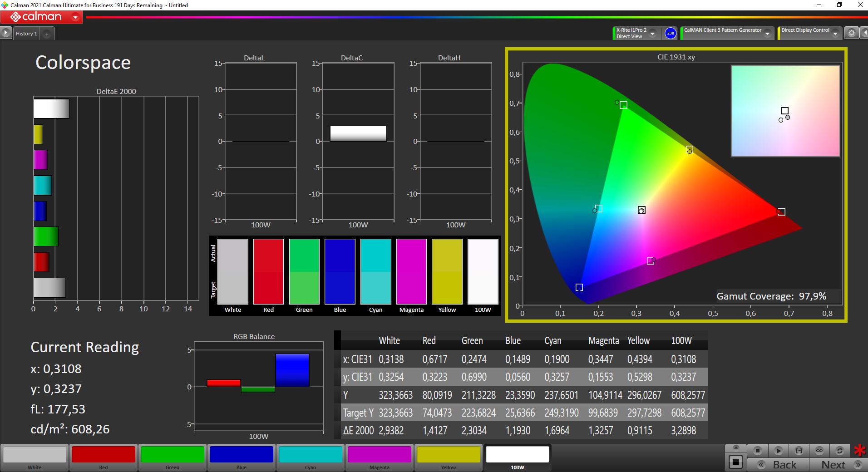
Task: Expand CalMAN Client 3 Pattern Generator dropdown
Action: (767, 34)
